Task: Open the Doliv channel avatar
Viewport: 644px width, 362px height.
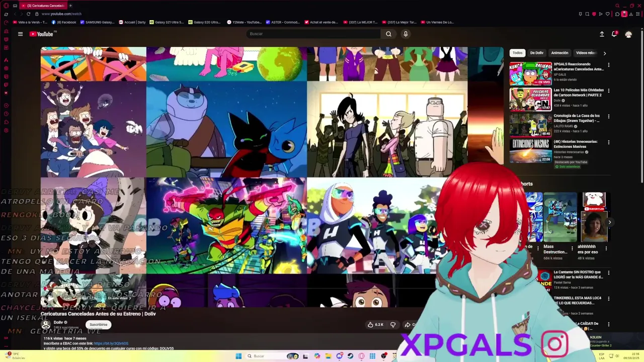Action: coord(46,325)
